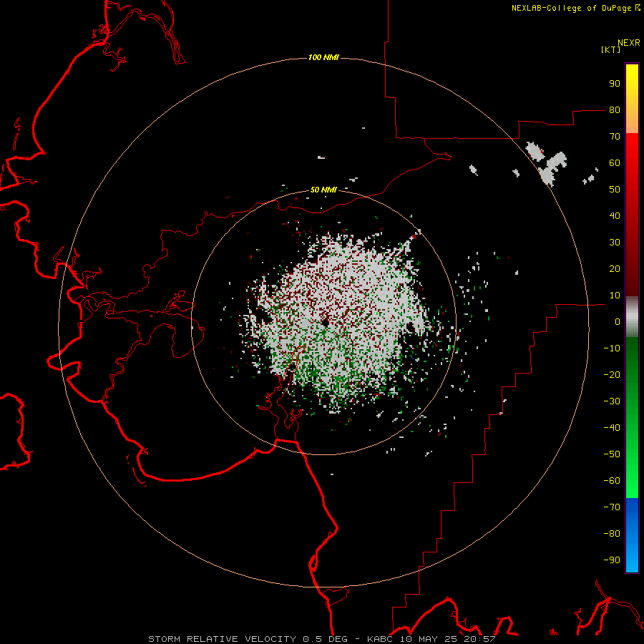Click the -70 value on the velocity scale

coord(612,507)
